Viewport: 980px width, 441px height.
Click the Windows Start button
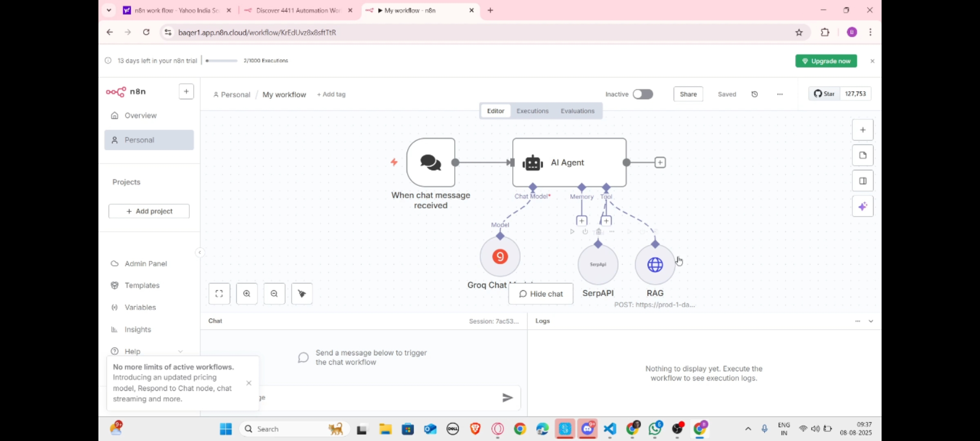(225, 429)
